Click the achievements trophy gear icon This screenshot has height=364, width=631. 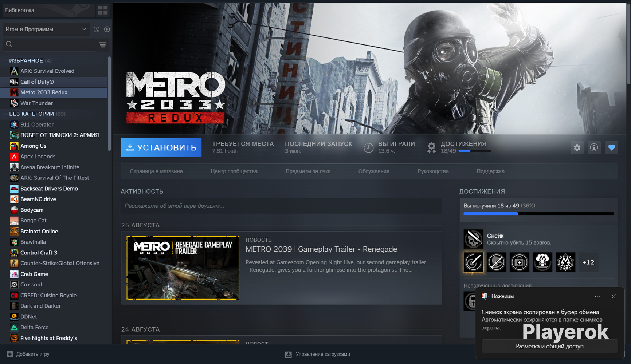tap(432, 147)
